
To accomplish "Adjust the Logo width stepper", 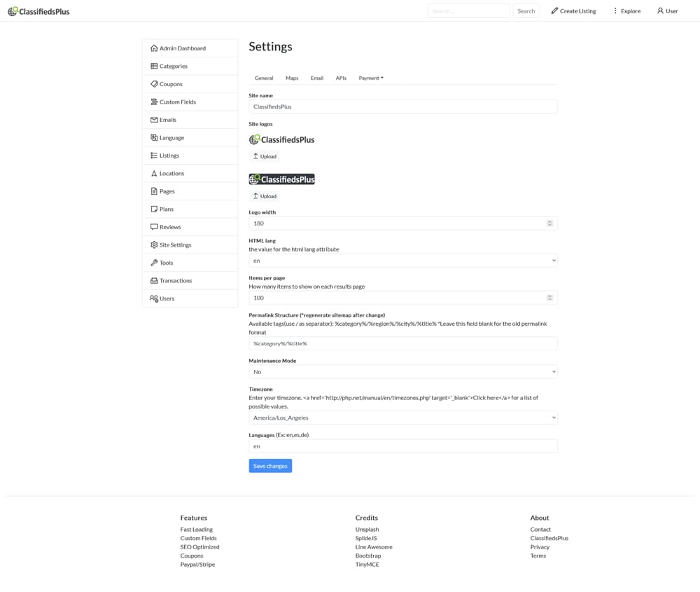I will pos(549,223).
